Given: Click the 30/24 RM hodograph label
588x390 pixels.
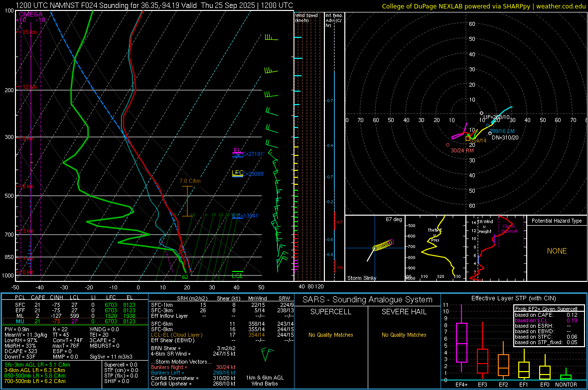Looking at the screenshot, I should [x=462, y=150].
